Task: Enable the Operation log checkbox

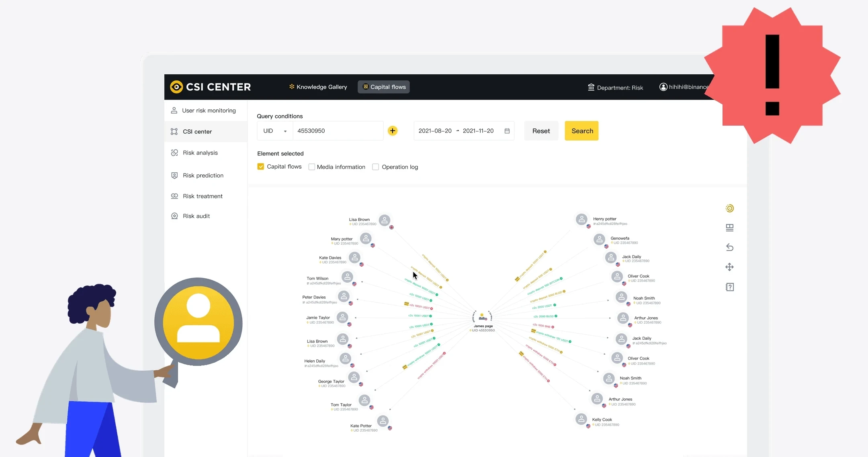Action: pos(376,167)
